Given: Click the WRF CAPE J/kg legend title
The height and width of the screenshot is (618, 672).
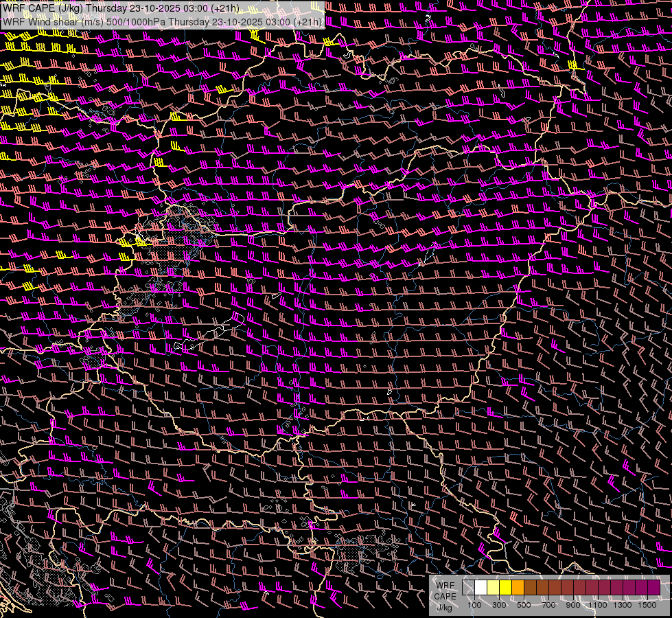Looking at the screenshot, I should coord(445,596).
